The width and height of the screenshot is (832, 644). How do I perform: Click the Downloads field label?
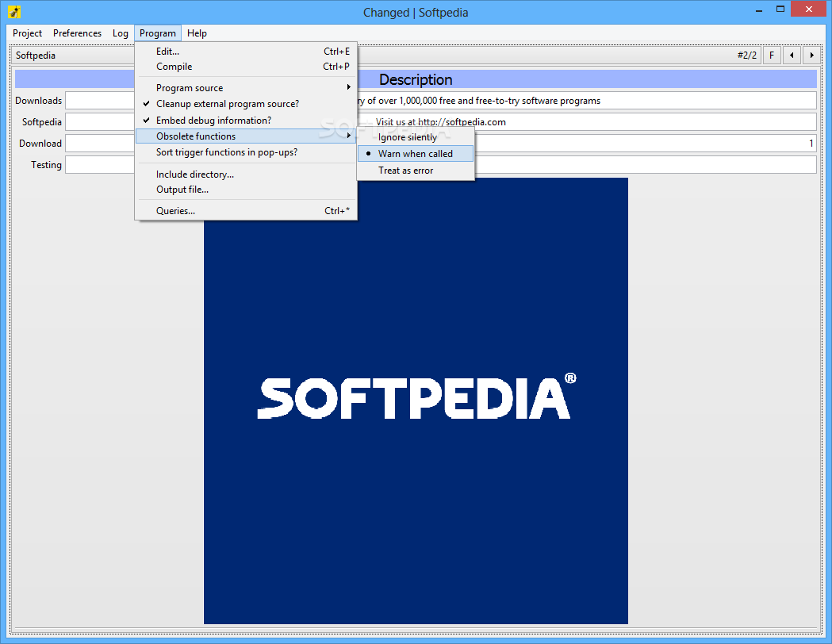(38, 100)
